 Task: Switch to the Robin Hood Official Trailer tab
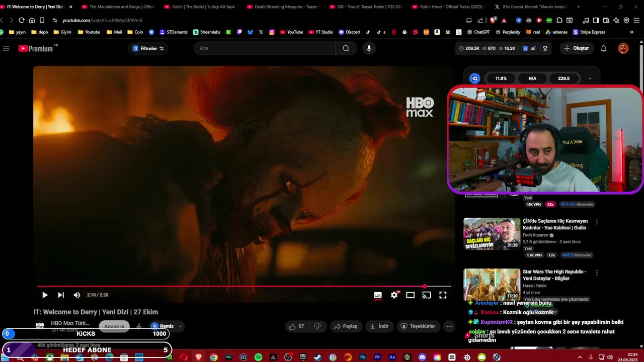coord(448,7)
